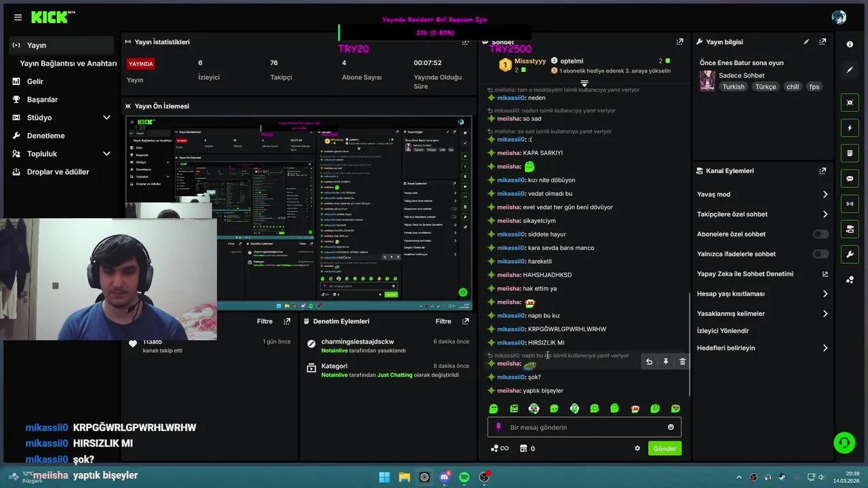Click the shop icon below message box
This screenshot has height=488, width=868.
(x=524, y=449)
